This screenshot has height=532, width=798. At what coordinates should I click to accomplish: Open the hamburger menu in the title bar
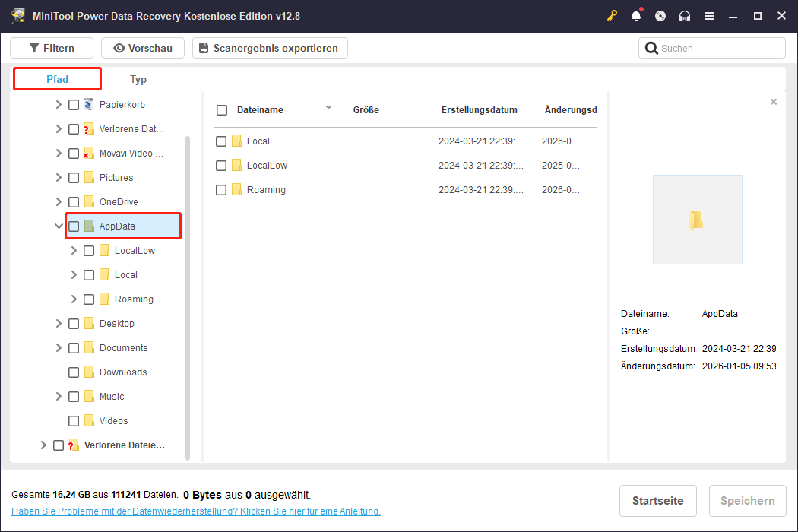(x=709, y=15)
